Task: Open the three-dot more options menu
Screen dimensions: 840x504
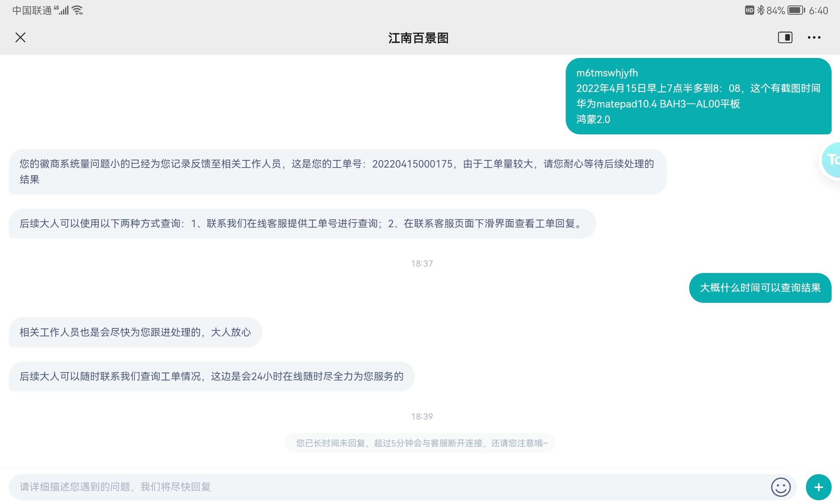Action: coord(814,37)
